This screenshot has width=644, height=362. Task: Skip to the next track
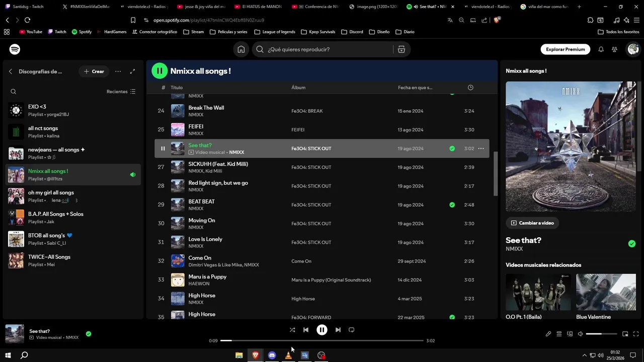(338, 330)
